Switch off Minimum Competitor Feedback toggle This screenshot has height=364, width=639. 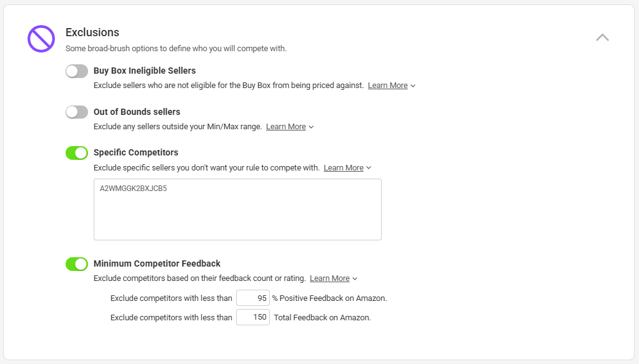[77, 264]
